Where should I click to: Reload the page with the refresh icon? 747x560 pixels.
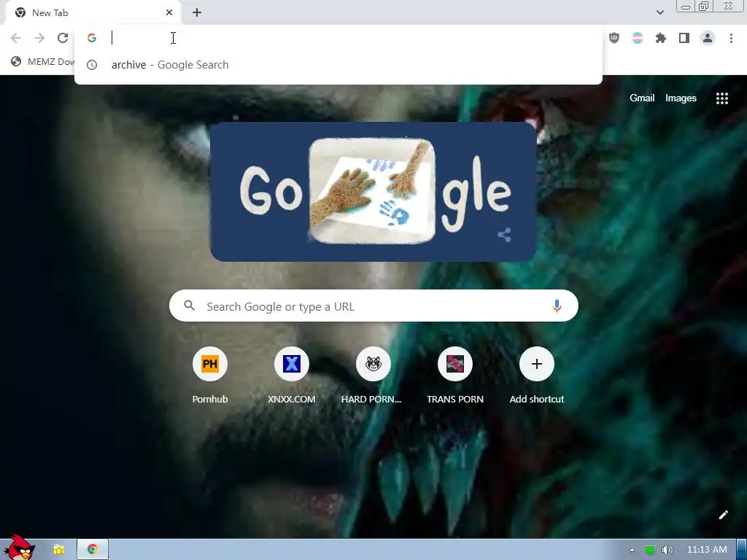(63, 38)
